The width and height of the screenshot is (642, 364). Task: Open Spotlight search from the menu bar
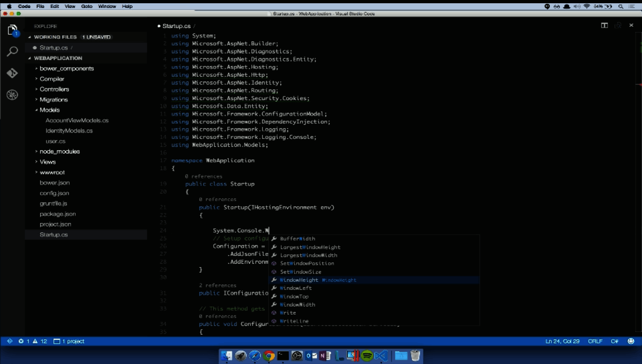coord(621,6)
